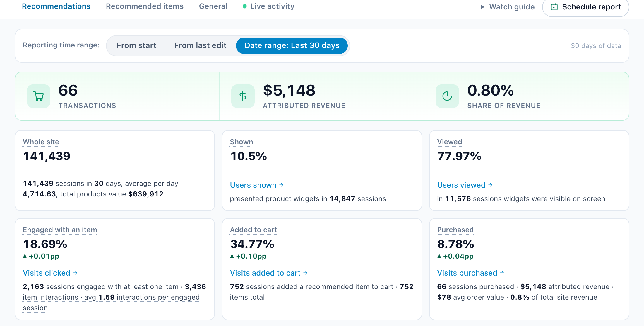644x326 pixels.
Task: Click the arrow next to Visits clicked
Action: [75, 273]
